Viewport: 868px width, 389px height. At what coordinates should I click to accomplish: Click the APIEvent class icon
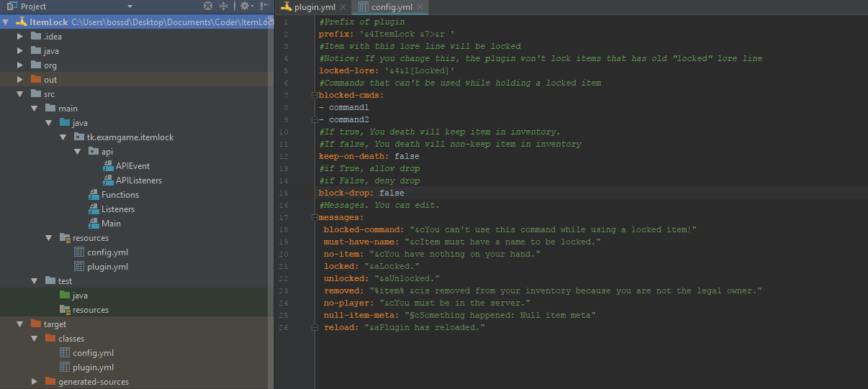click(108, 166)
